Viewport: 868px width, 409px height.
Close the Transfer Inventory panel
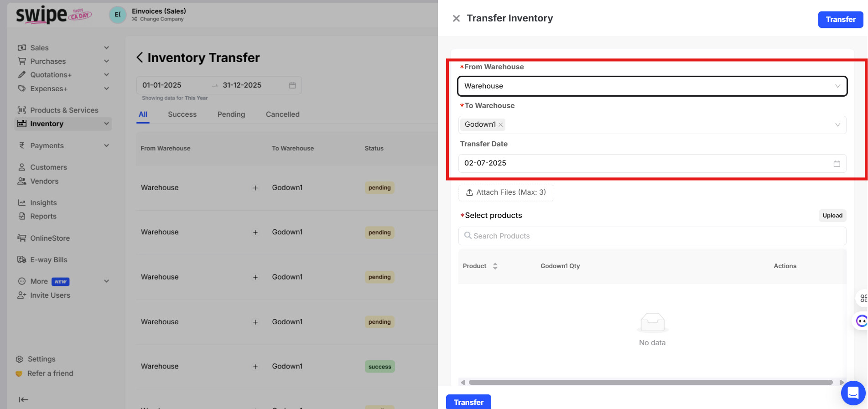click(x=456, y=19)
